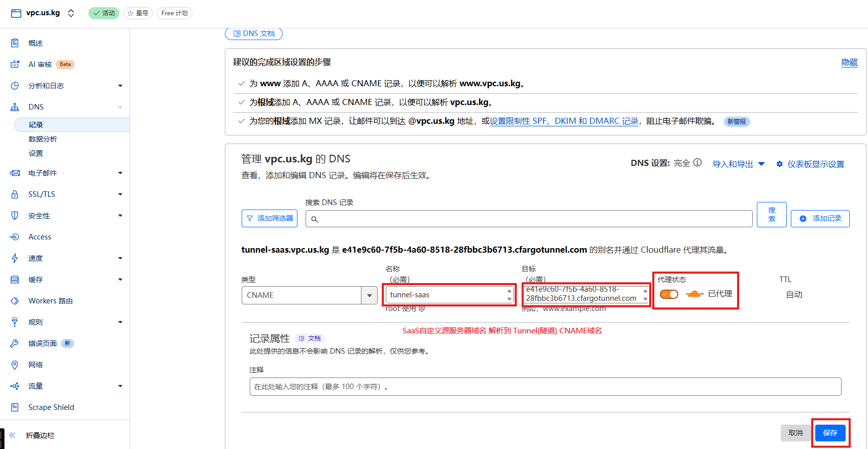Click the 仪表板显示设置 link text
Screen dimensions: 868x449
click(816, 164)
